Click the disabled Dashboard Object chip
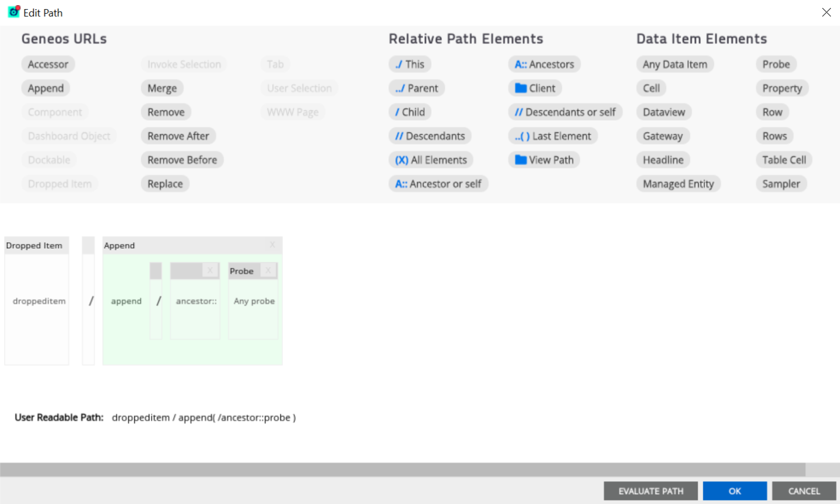Screen dimensions: 840x504 point(69,137)
